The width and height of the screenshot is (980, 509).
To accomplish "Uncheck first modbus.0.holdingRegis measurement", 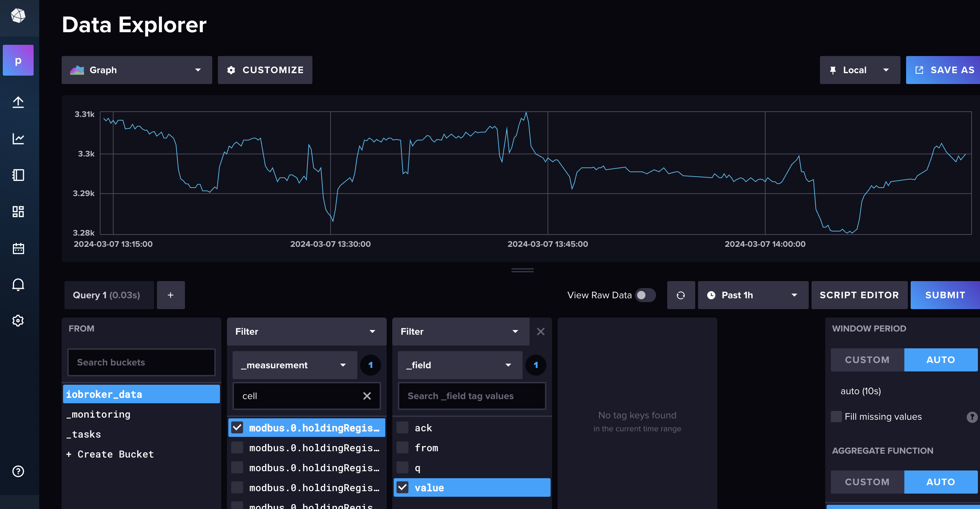I will pos(237,428).
